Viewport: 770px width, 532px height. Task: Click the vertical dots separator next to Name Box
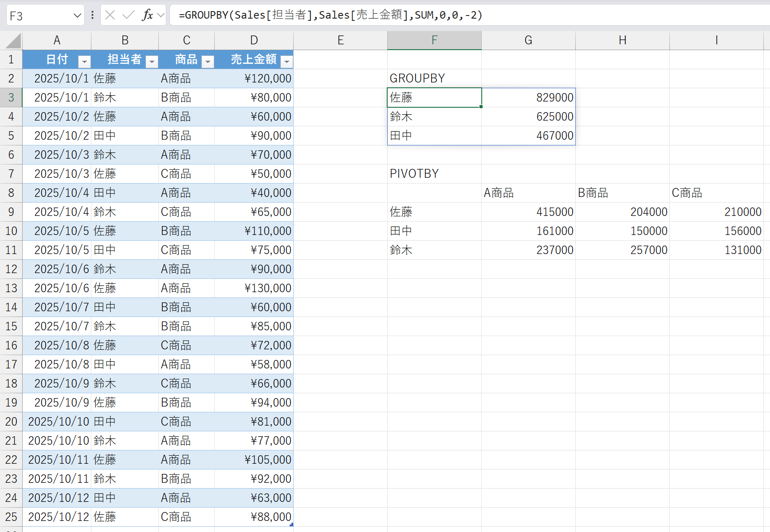coord(92,15)
